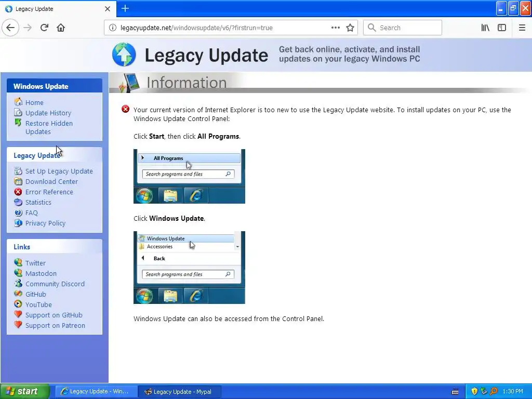Click the FAQ question mark icon
532x399 pixels.
[18, 212]
